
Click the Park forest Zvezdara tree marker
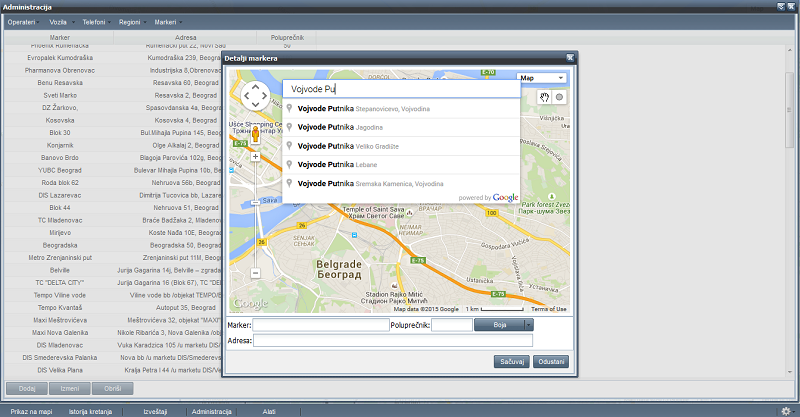pos(552,197)
